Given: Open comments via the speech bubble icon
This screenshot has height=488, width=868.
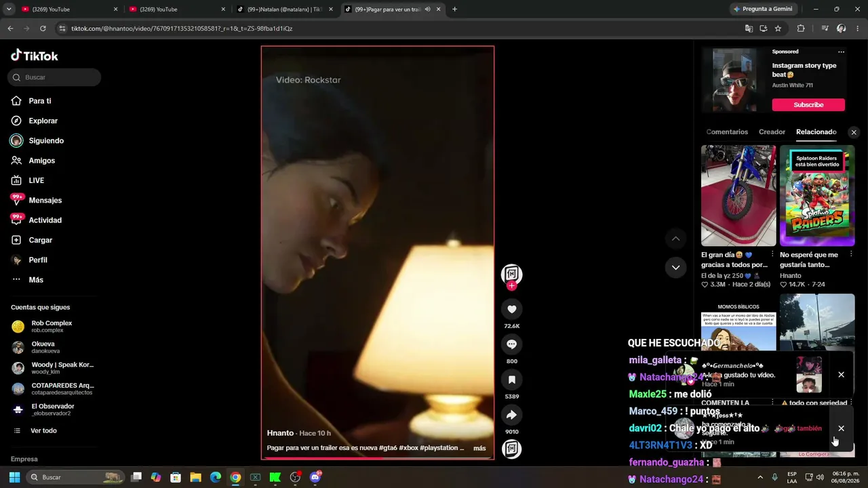Looking at the screenshot, I should point(512,344).
